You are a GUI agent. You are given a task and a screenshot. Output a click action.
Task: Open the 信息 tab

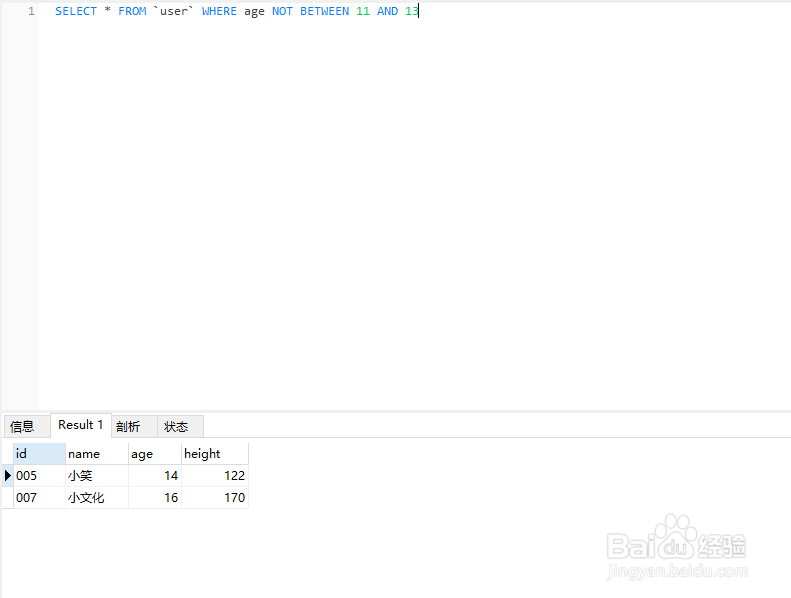26,426
